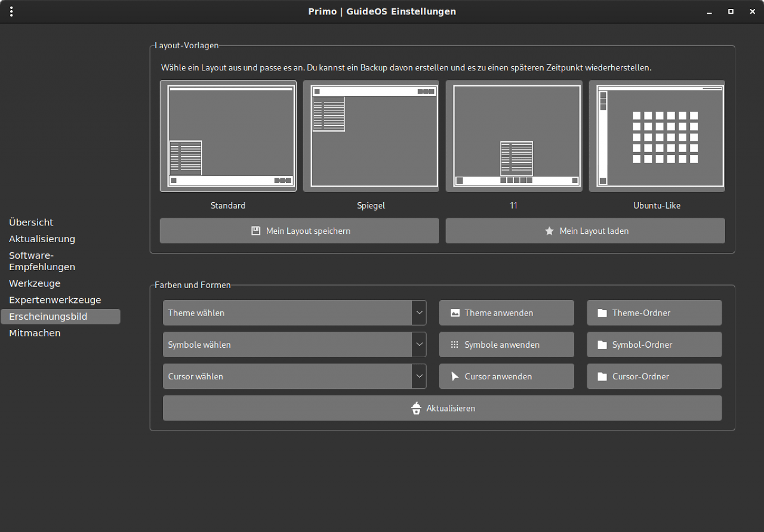Choose the Spiegel layout template

pyautogui.click(x=371, y=136)
